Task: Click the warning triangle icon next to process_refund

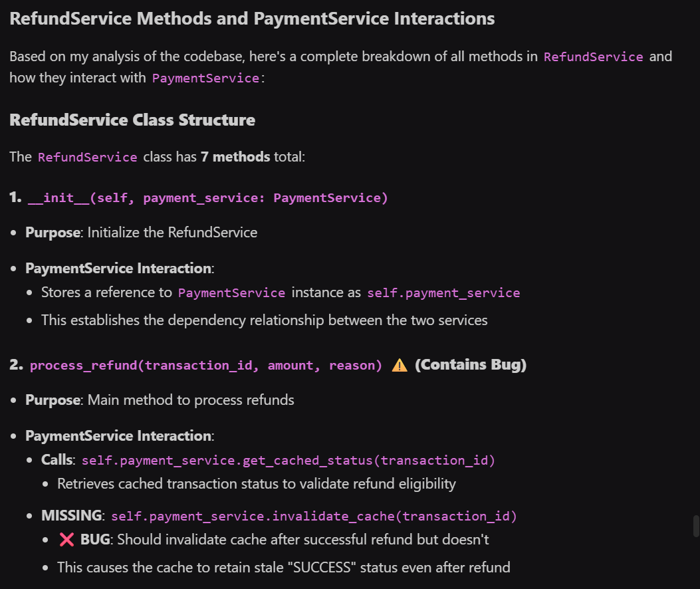Action: pyautogui.click(x=400, y=364)
